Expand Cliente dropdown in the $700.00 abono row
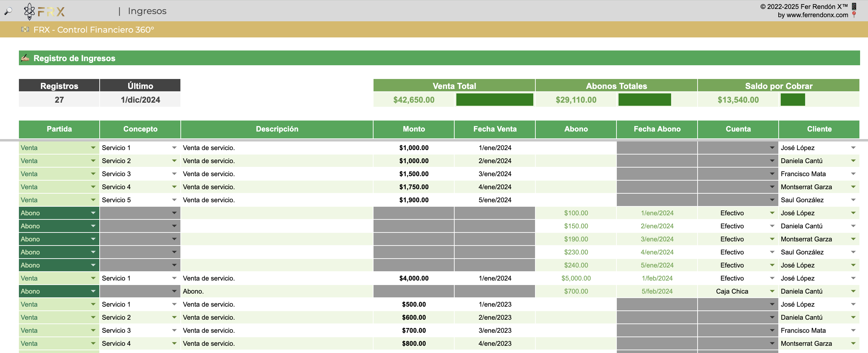The image size is (868, 353). 853,291
